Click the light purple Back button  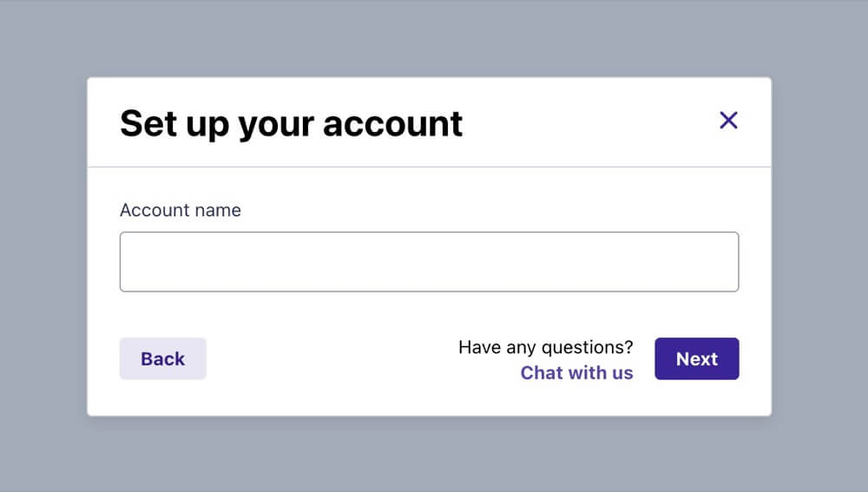(163, 359)
